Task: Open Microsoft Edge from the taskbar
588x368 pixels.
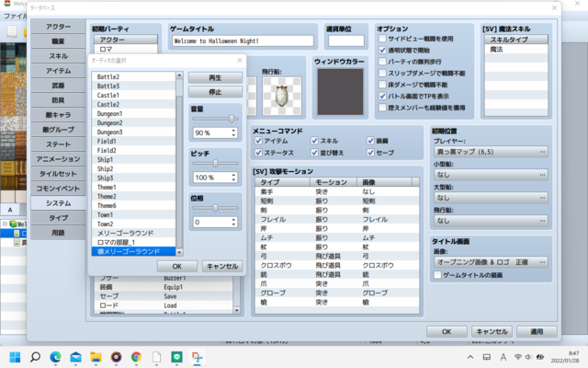Action: tap(55, 357)
